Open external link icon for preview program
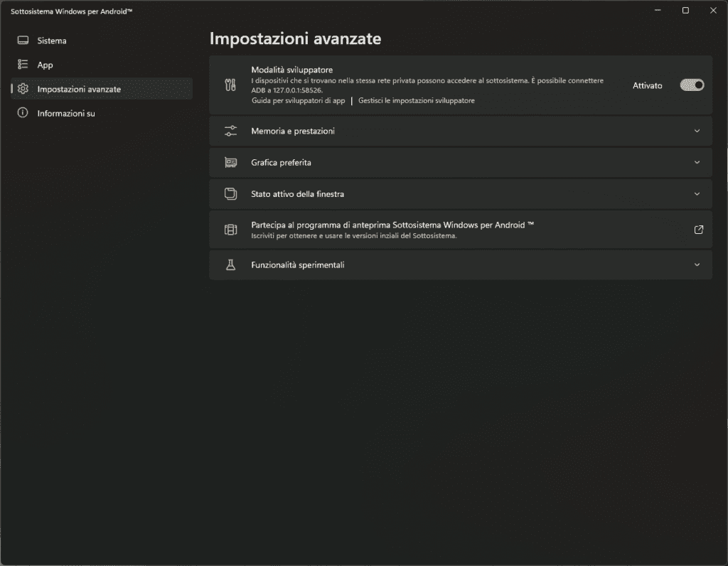Viewport: 728px width, 566px height. click(x=698, y=230)
